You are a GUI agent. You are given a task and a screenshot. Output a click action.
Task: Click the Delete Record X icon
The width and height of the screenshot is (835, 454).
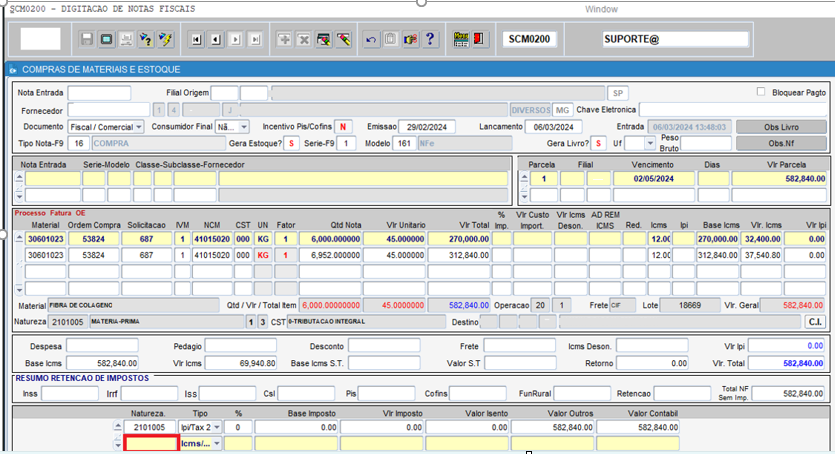[304, 39]
